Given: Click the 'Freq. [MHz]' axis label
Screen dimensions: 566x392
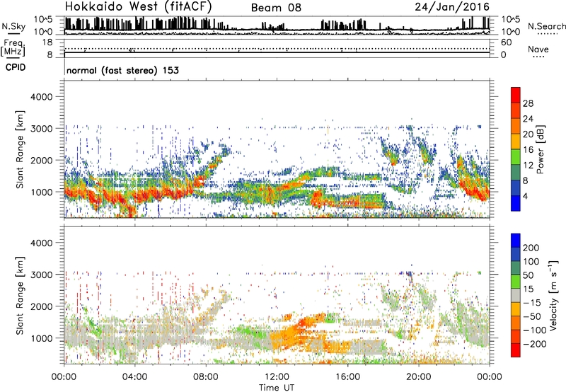Looking at the screenshot, I should (x=13, y=48).
